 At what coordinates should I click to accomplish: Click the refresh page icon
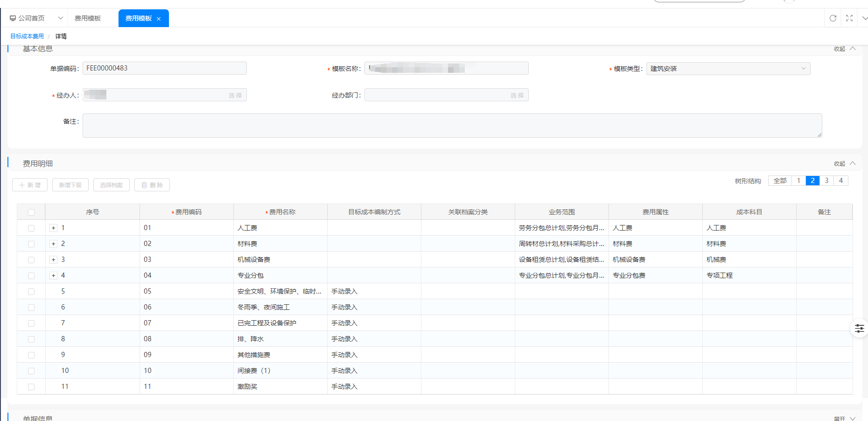[x=833, y=18]
